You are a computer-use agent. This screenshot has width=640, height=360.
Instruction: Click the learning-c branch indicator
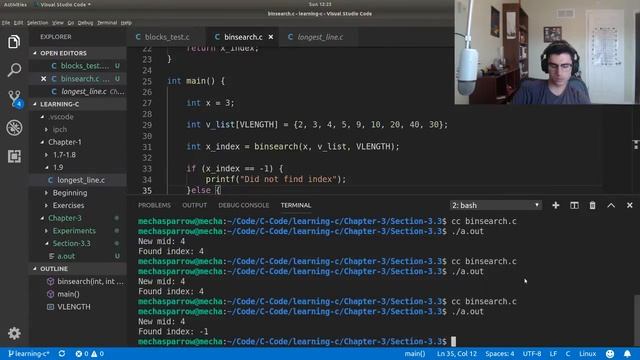click(29, 353)
